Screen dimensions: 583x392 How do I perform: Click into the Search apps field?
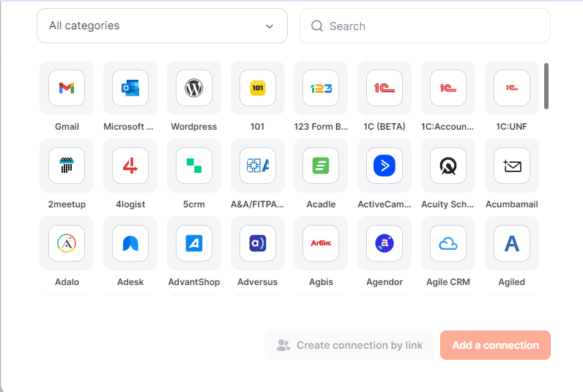(x=425, y=26)
